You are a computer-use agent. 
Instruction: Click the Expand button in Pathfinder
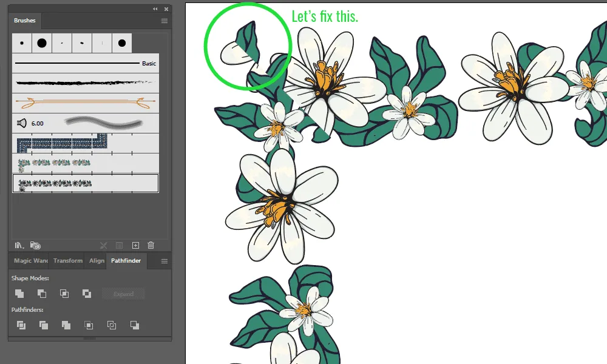(x=123, y=294)
